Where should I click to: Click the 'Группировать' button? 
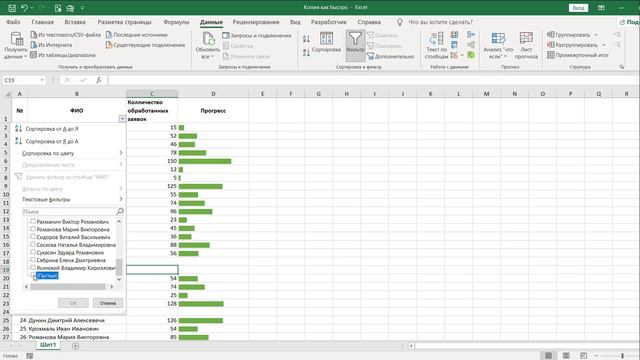point(569,35)
